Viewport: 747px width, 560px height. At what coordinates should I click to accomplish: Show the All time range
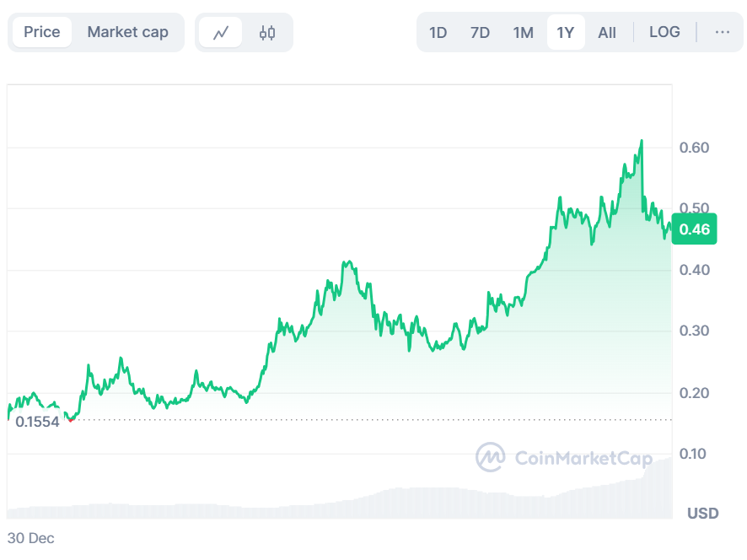click(607, 33)
